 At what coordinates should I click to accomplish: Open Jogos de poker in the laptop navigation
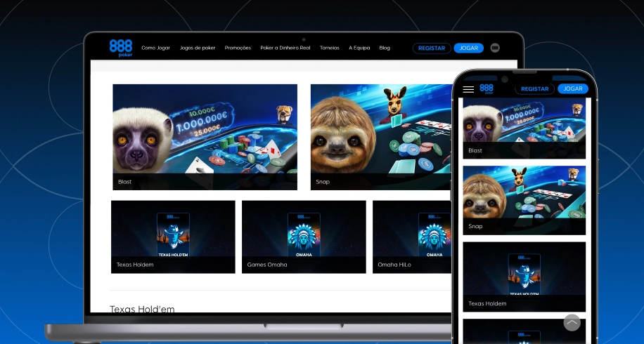click(197, 48)
